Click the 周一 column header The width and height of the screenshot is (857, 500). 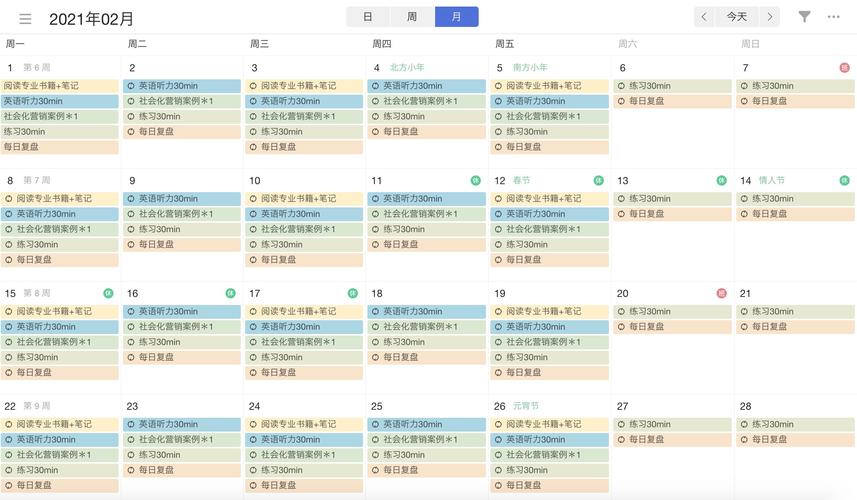15,44
